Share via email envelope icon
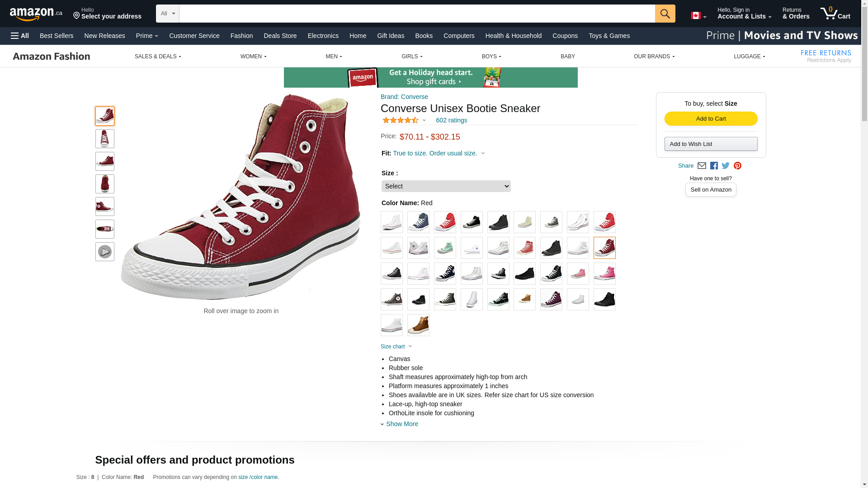The image size is (868, 488). click(x=702, y=166)
